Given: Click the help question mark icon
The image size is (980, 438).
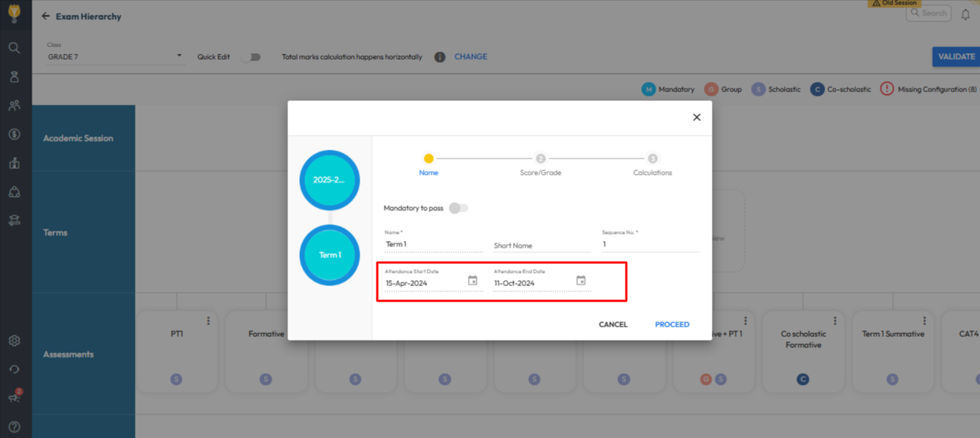Looking at the screenshot, I should [14, 426].
